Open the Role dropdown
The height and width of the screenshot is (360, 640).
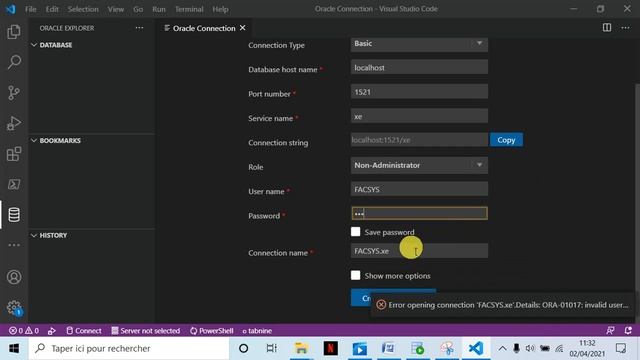[419, 165]
